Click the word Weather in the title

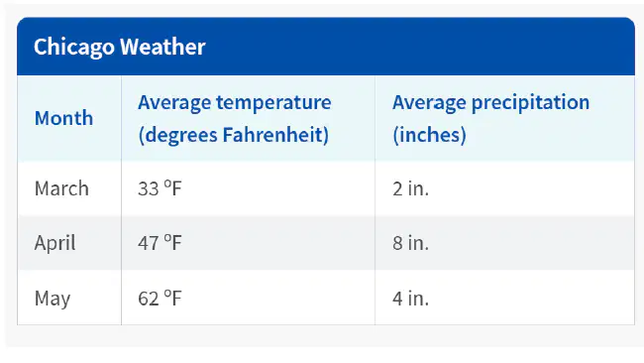162,47
